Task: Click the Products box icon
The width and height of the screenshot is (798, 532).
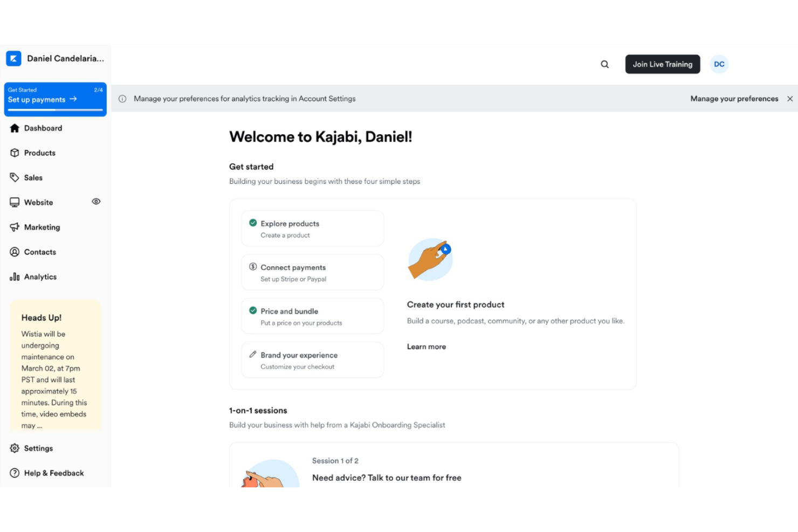Action: coord(15,153)
